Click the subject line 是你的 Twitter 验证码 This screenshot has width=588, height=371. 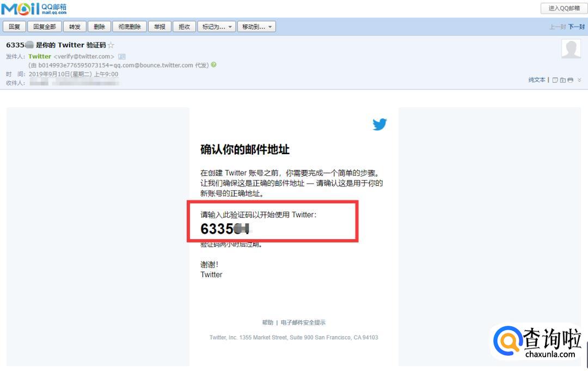tap(70, 45)
